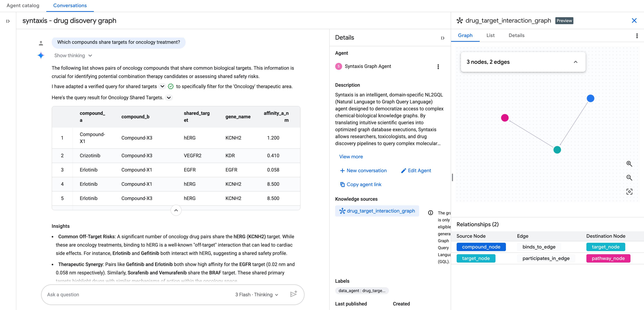Screen dimensions: 644x310
Task: Click the green verified query badge
Action: 171,86
